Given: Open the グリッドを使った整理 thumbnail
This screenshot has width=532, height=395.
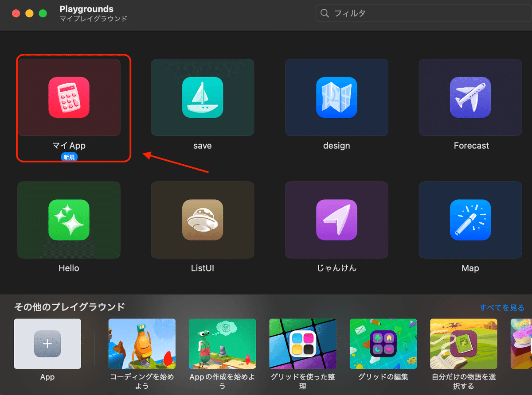Looking at the screenshot, I should point(303,344).
